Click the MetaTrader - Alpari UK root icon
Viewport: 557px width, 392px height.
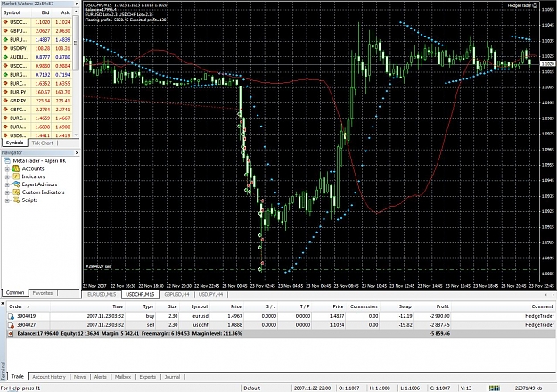pyautogui.click(x=7, y=161)
